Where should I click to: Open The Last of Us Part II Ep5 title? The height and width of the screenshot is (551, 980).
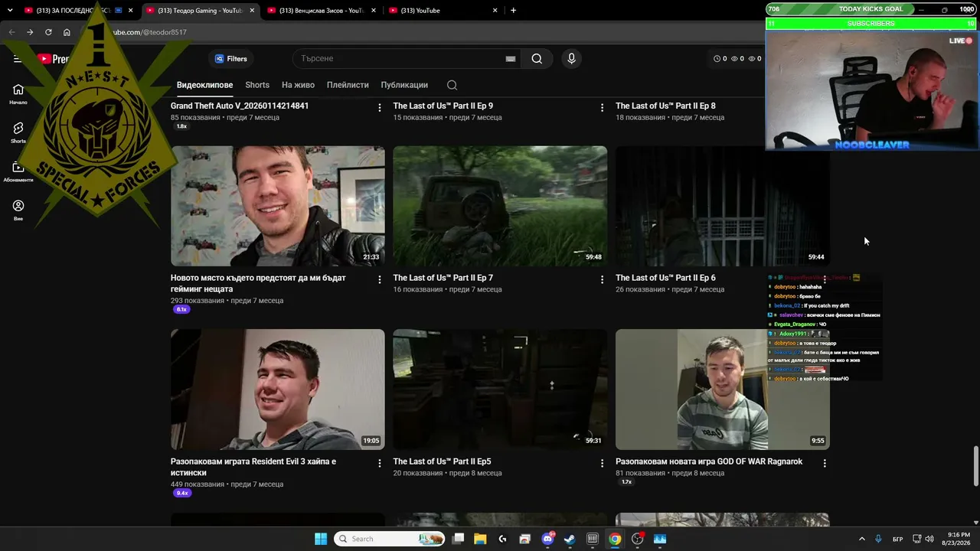442,461
